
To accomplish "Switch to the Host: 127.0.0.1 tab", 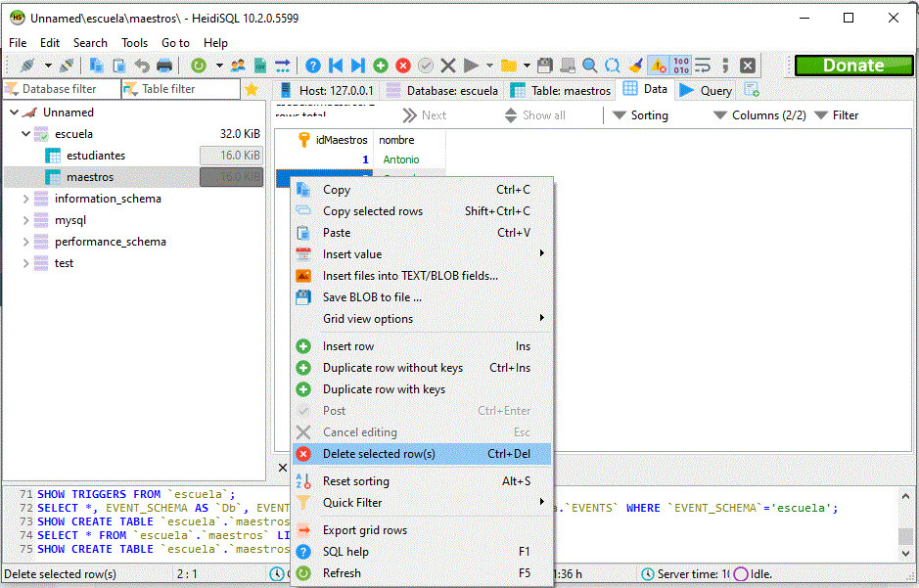I will 327,91.
